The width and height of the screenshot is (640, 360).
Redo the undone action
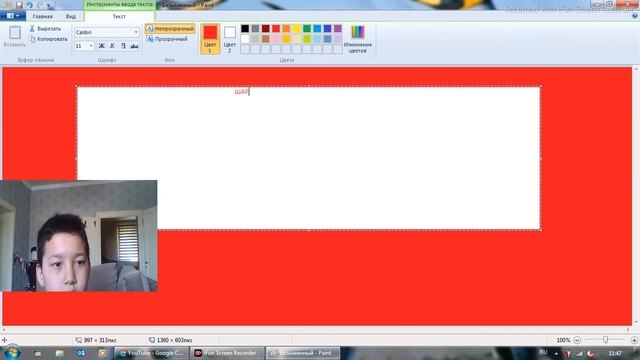pyautogui.click(x=40, y=5)
